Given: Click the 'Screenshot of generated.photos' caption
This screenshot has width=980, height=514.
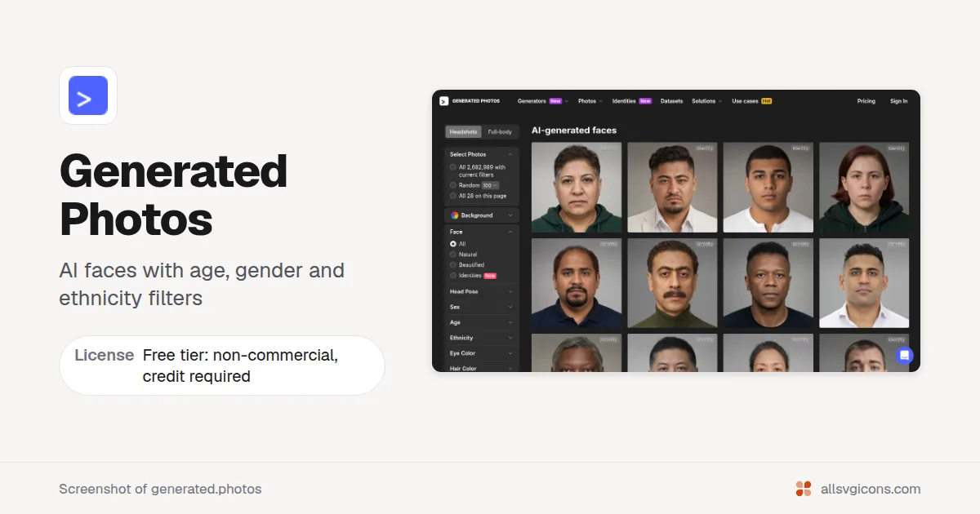Looking at the screenshot, I should click(x=160, y=490).
